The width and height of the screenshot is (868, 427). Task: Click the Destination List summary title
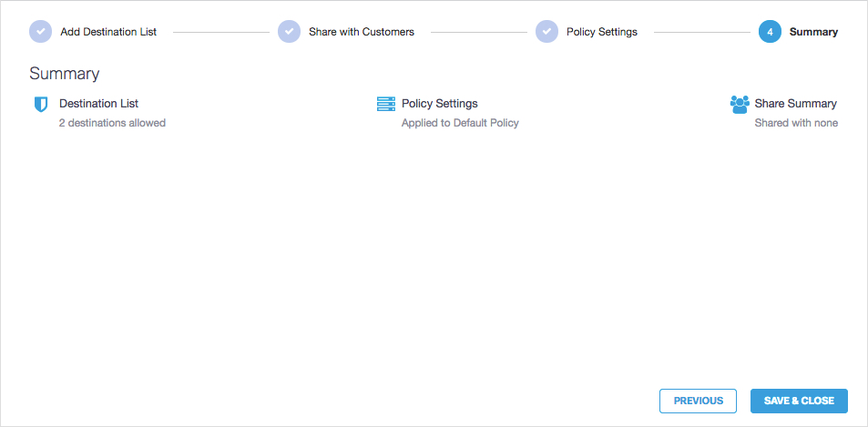[x=98, y=104]
